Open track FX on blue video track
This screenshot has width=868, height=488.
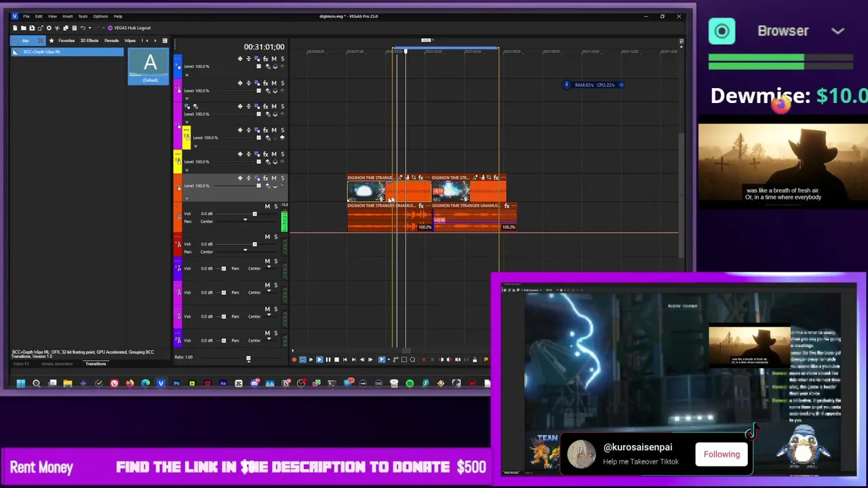tap(266, 59)
